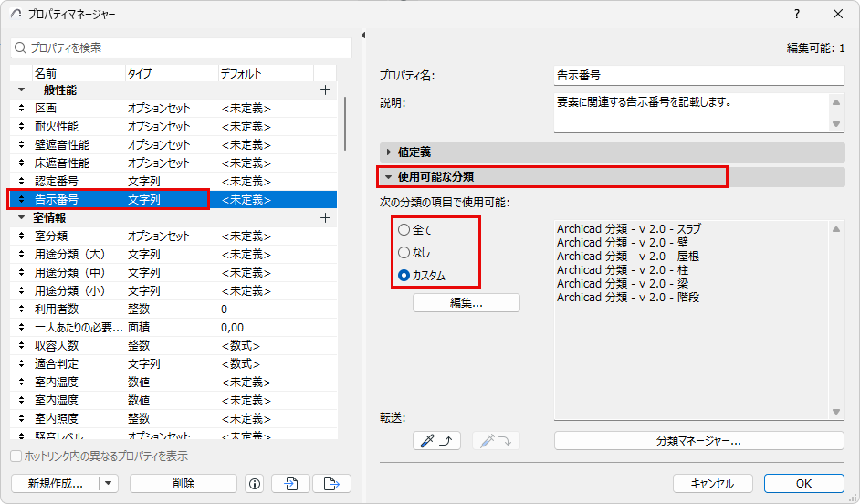The width and height of the screenshot is (860, 504).
Task: Click the property list vertical scrollbar
Action: [345, 123]
